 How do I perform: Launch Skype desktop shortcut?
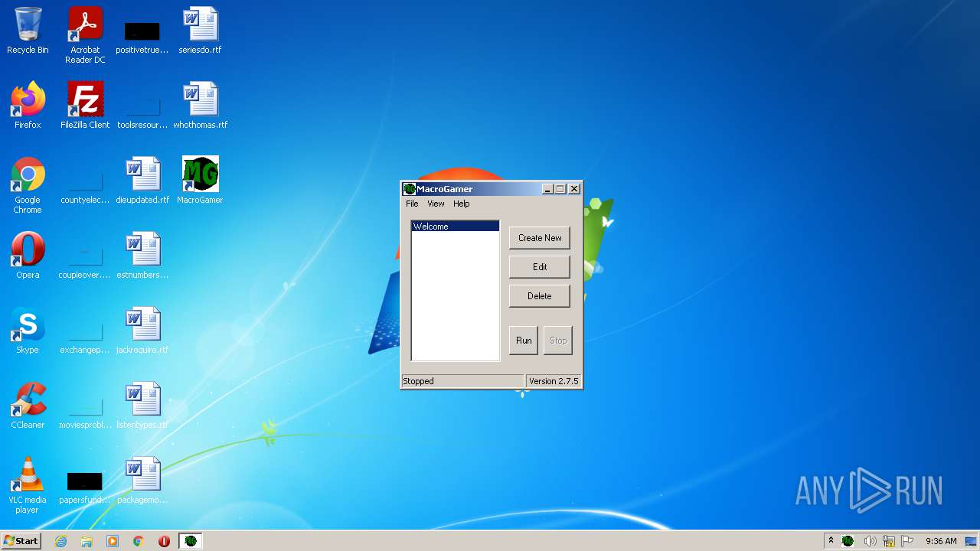coord(28,331)
